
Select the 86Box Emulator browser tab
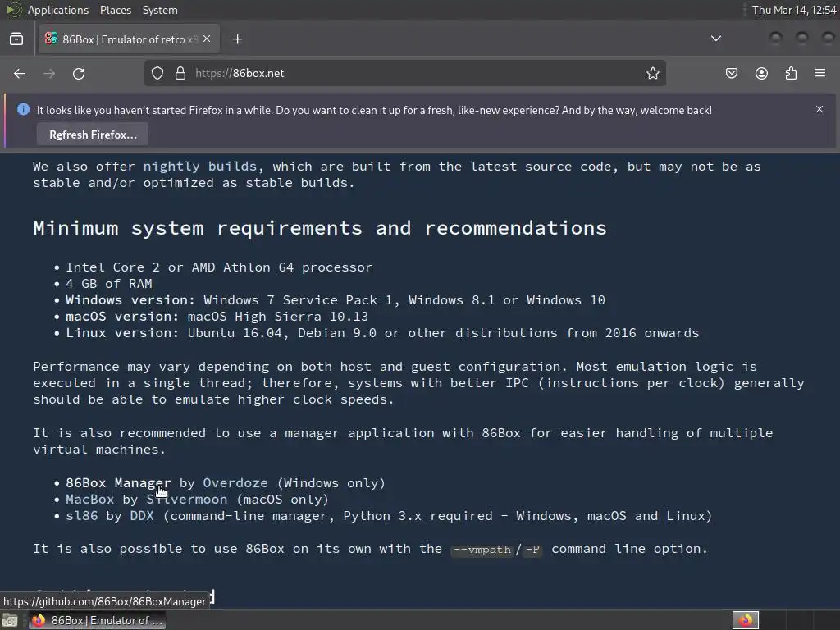point(129,39)
